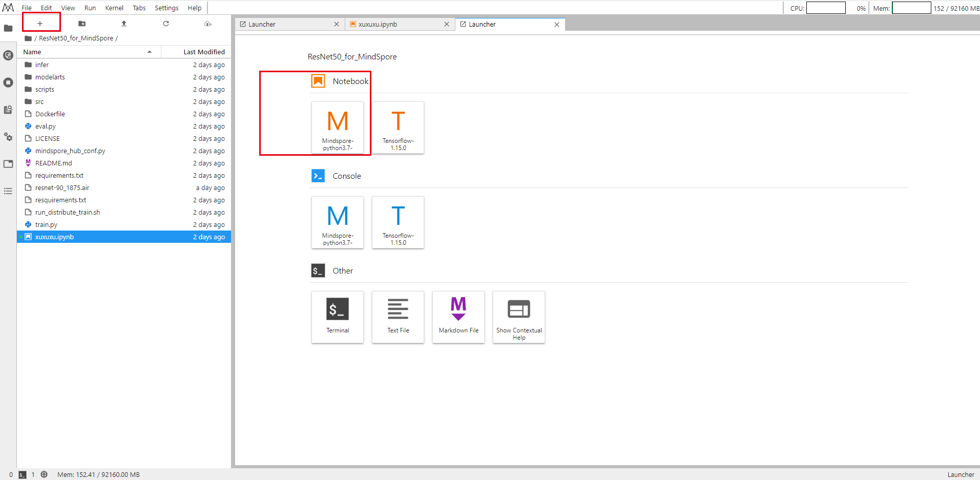Sort files by Last Modified column
This screenshot has width=980, height=480.
tap(196, 52)
